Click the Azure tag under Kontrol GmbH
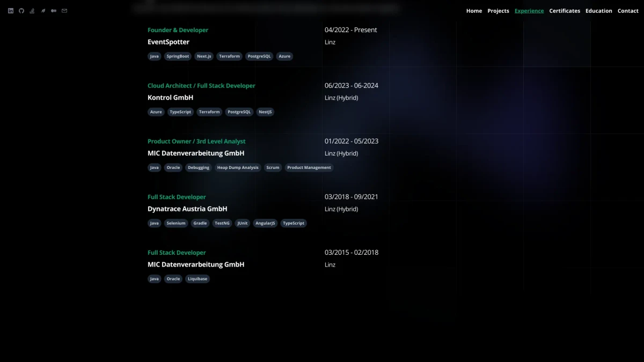The image size is (644, 362). pyautogui.click(x=156, y=112)
